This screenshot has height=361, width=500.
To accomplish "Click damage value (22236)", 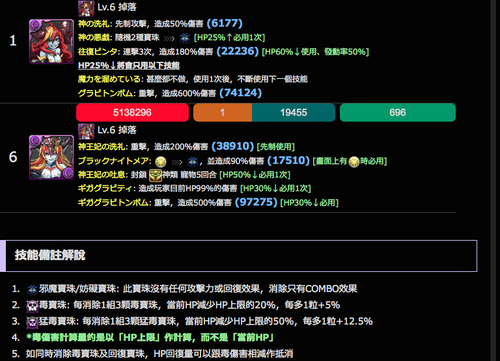I will (237, 51).
